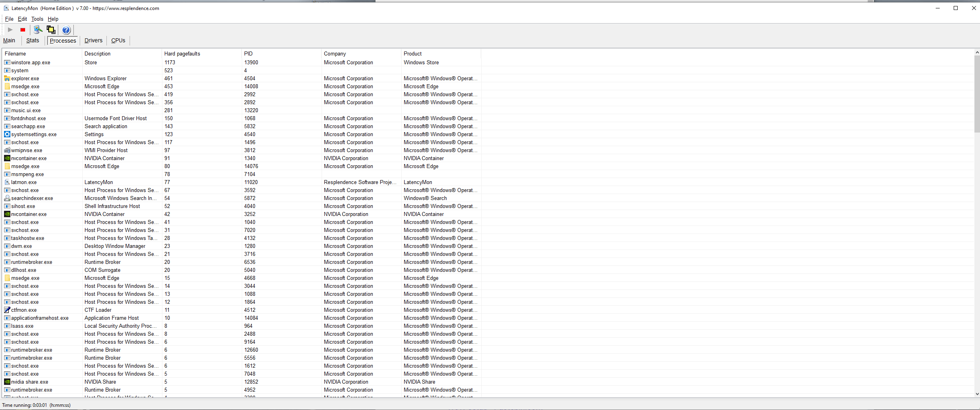Click the explorer.exe folder icon
980x410 pixels.
pyautogui.click(x=7, y=78)
